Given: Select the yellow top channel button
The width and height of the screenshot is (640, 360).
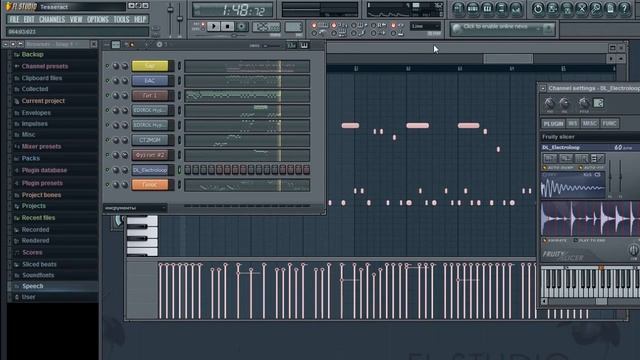Looking at the screenshot, I should tap(150, 66).
